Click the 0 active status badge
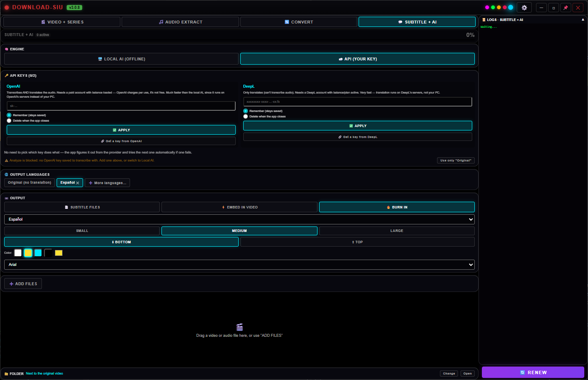The image size is (588, 380). click(43, 35)
